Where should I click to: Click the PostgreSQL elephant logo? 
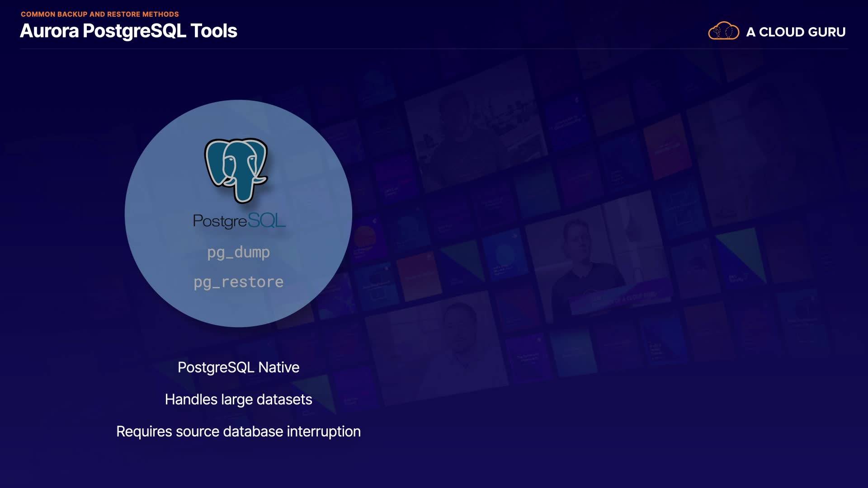pyautogui.click(x=237, y=170)
